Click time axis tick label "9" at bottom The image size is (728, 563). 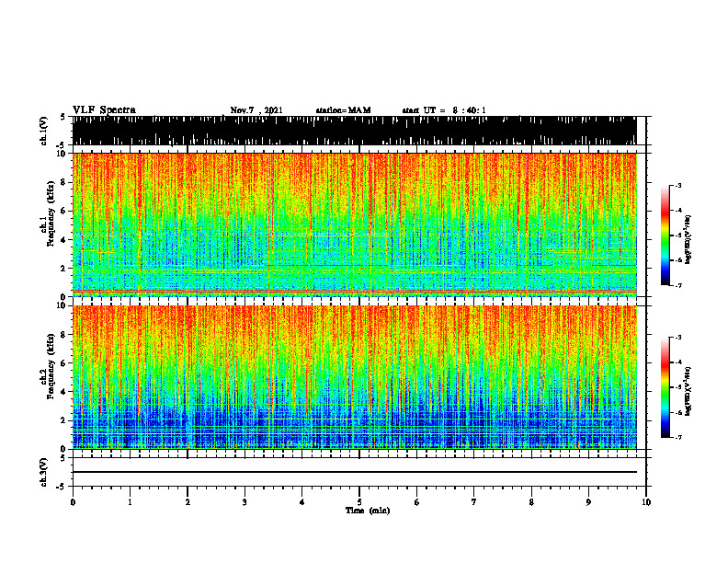click(588, 502)
